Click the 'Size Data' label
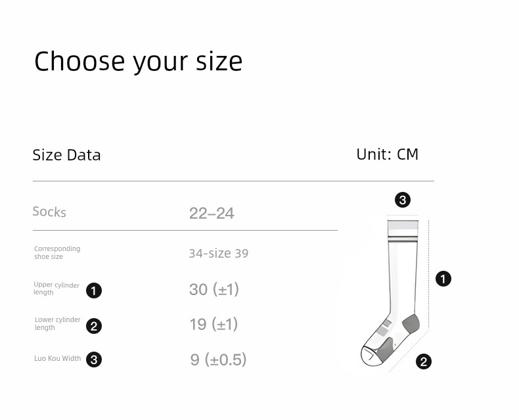This screenshot has width=519, height=420. coord(66,155)
